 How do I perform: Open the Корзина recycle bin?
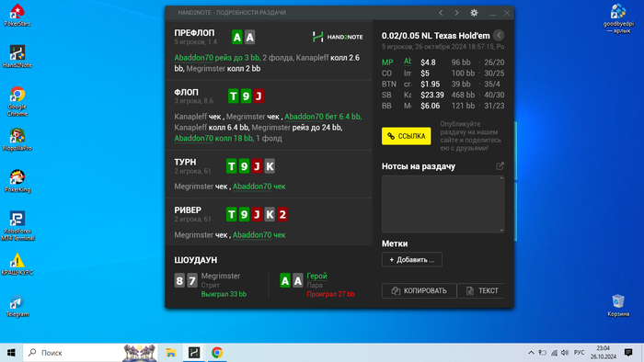coord(618,305)
